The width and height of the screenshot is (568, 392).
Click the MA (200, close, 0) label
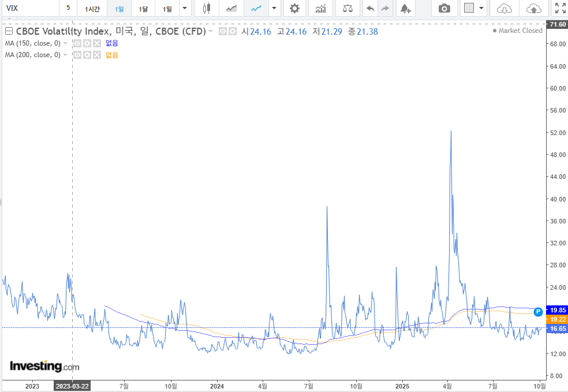pos(32,55)
